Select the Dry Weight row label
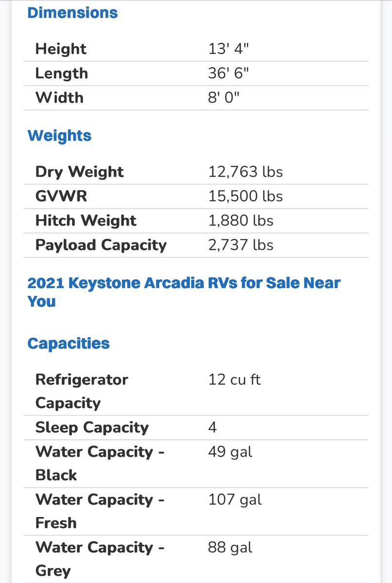Screen dimensions: 392x583 [x=80, y=172]
